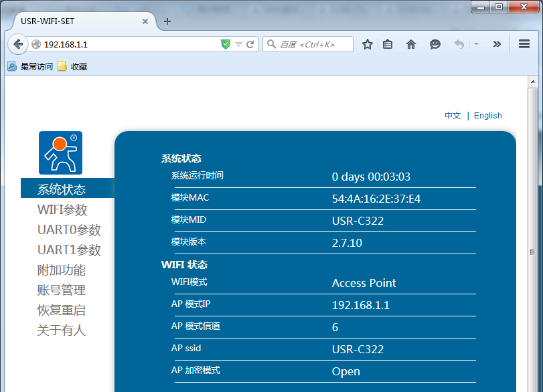Click the browser back navigation arrow
Viewport: 543px width, 392px height.
point(18,44)
